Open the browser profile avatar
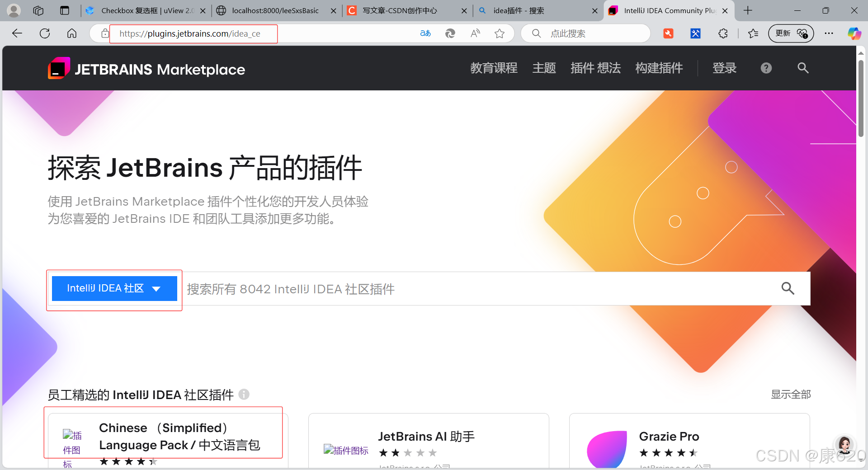Viewport: 868px width, 470px height. coord(14,10)
